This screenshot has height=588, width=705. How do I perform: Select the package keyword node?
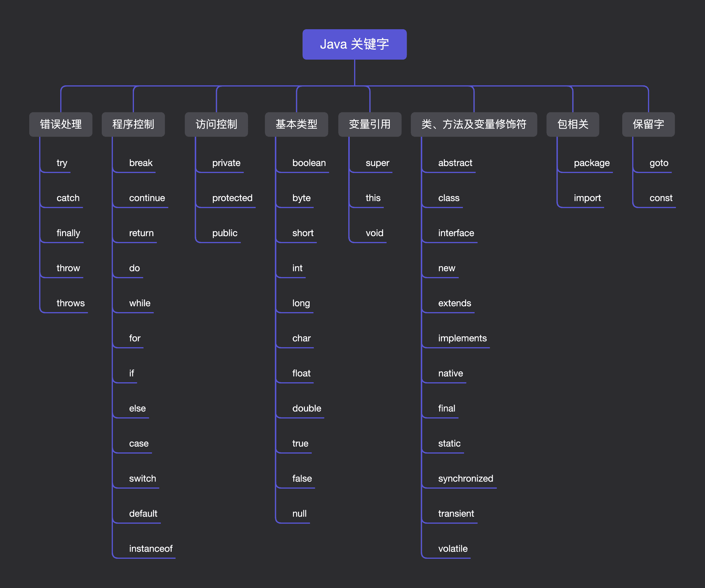592,163
